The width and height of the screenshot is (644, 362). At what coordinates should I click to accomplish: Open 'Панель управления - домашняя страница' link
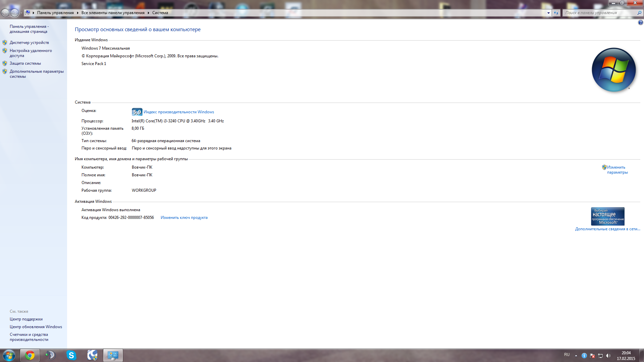29,29
